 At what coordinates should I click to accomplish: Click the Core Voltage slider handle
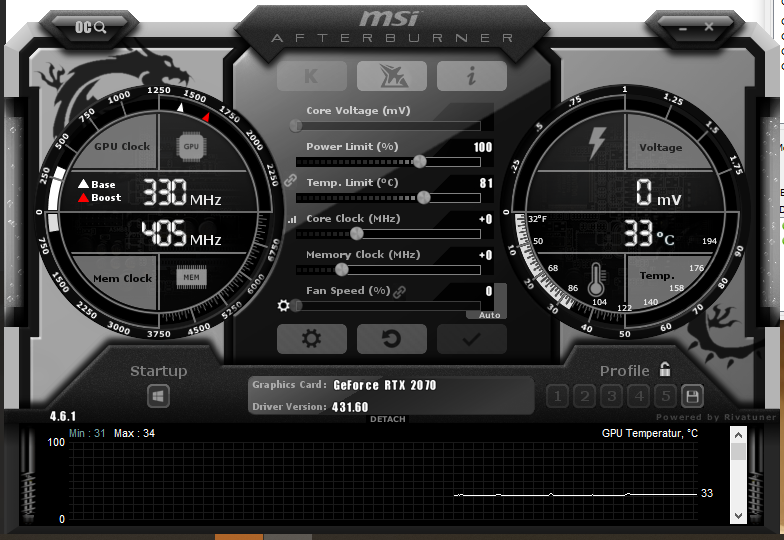[x=296, y=126]
